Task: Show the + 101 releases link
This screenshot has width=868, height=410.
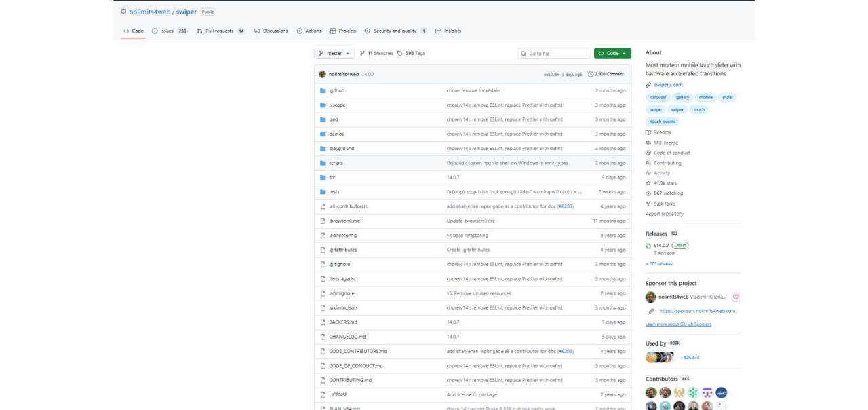Action: (x=659, y=263)
